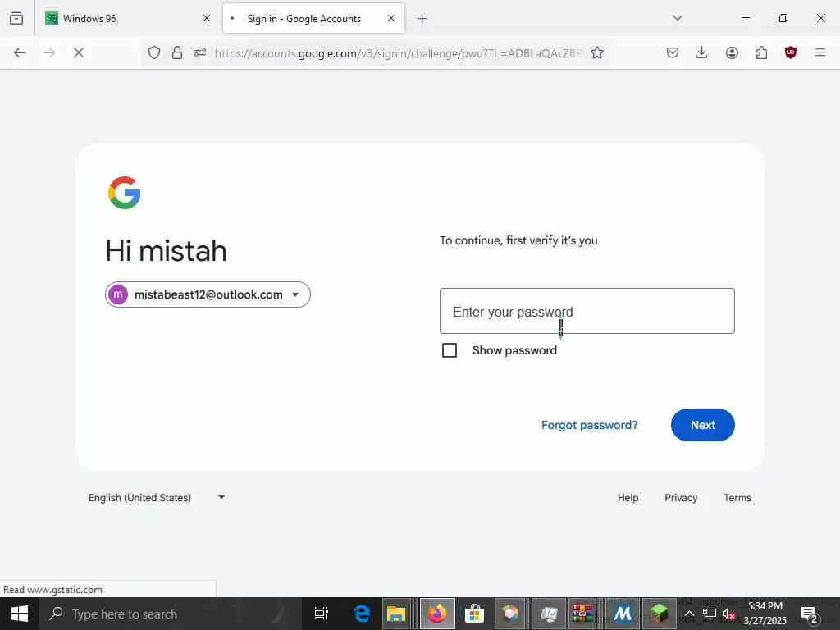Enable the Show password checkbox
This screenshot has width=840, height=630.
(450, 350)
